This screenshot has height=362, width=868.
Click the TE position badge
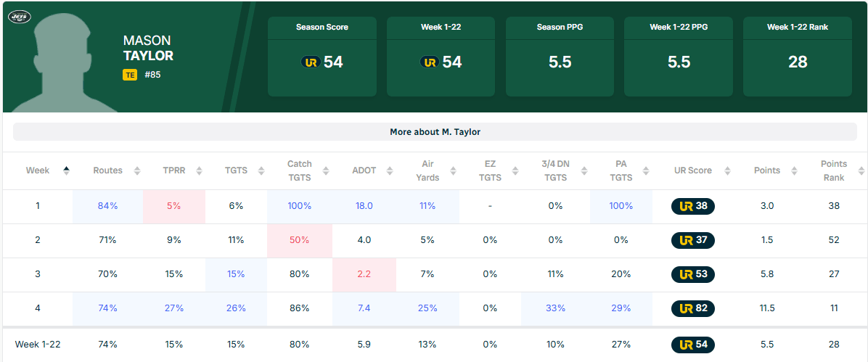[x=130, y=74]
